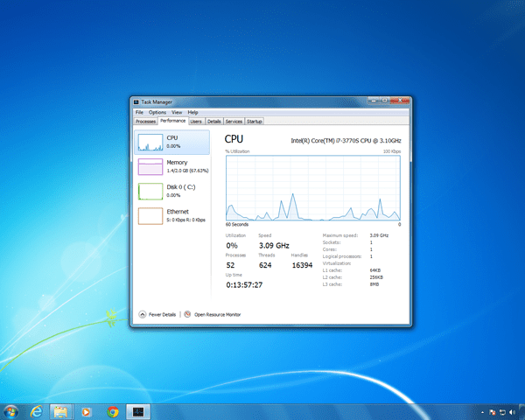
Task: Open the Options menu
Action: (x=157, y=112)
